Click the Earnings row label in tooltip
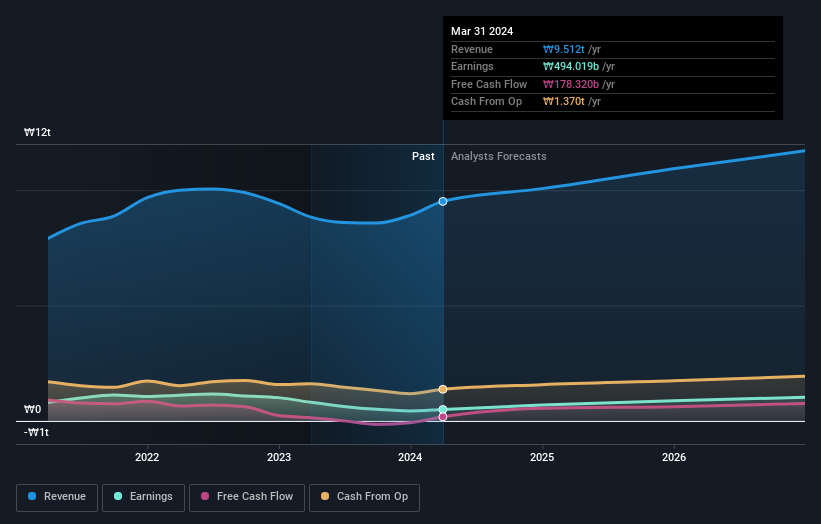Image resolution: width=821 pixels, height=524 pixels. click(x=472, y=66)
